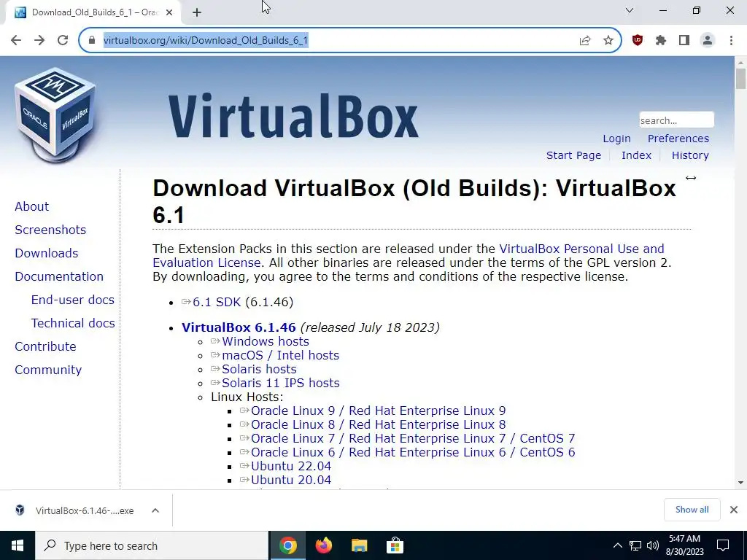This screenshot has width=747, height=560.
Task: Open the tab search chevron
Action: click(x=630, y=10)
